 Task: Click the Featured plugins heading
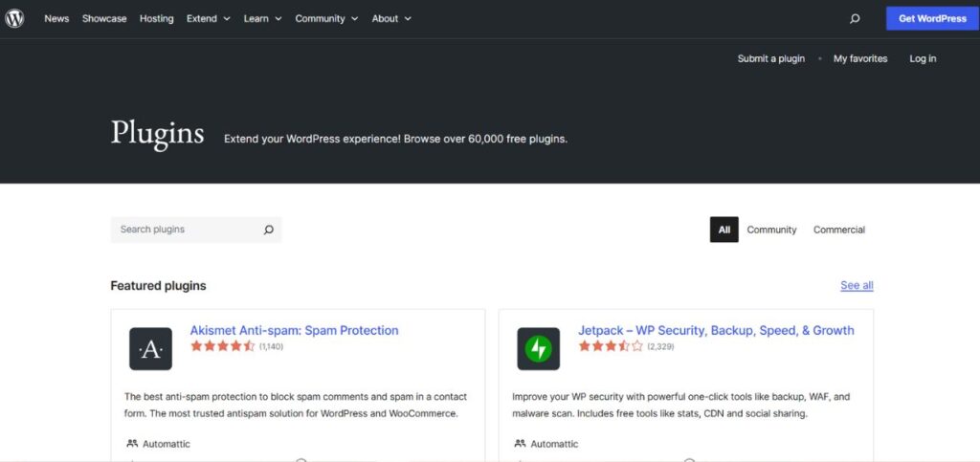point(158,286)
